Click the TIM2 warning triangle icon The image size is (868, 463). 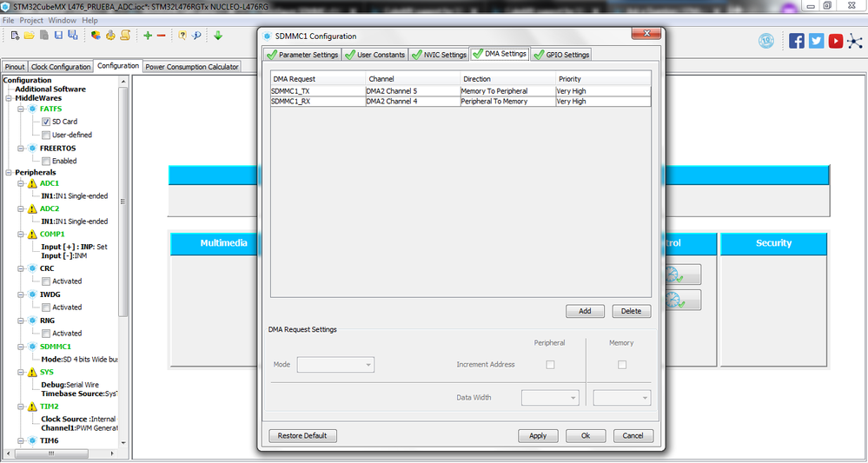33,407
